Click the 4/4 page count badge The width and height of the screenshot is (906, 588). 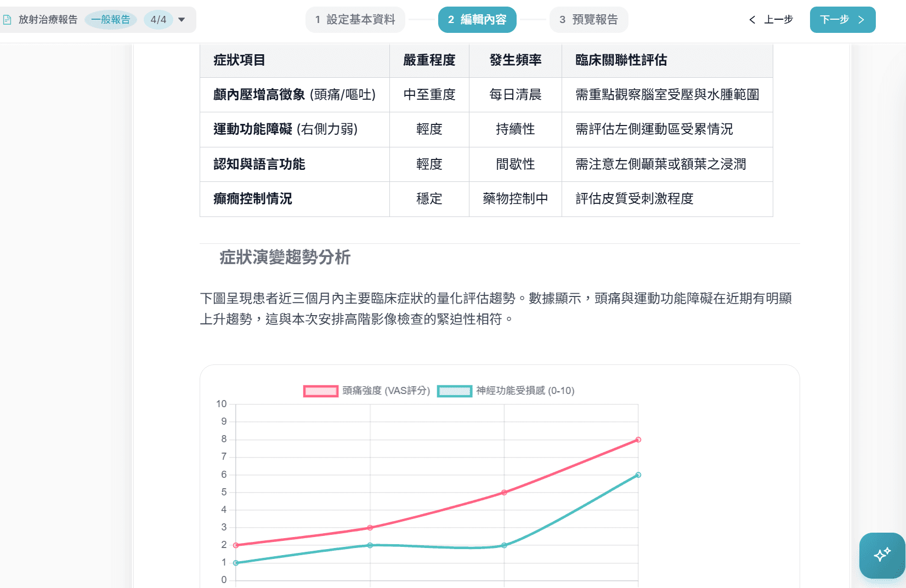158,20
